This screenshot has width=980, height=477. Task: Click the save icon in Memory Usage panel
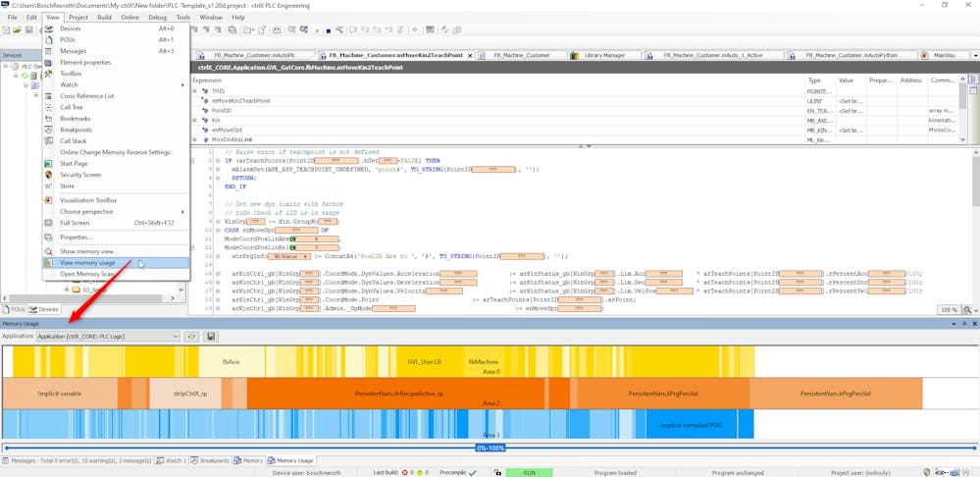click(211, 337)
